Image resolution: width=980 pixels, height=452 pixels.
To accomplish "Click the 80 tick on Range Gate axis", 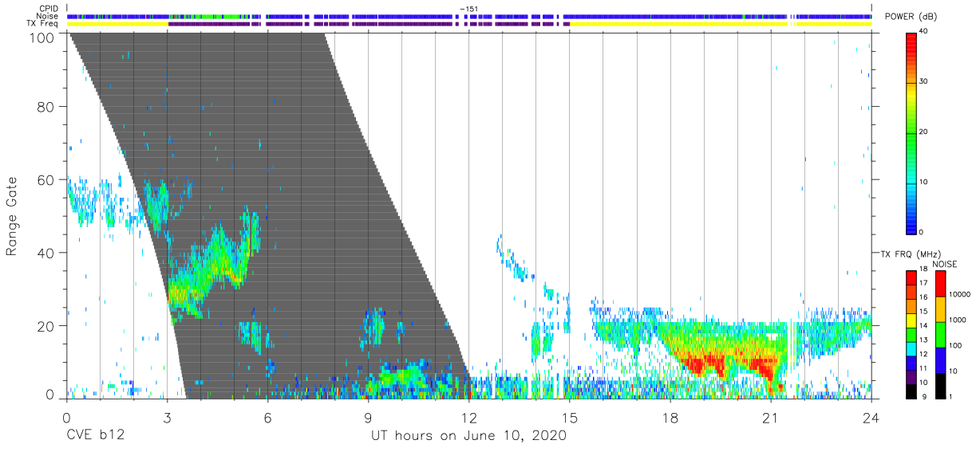I will 47,107.
